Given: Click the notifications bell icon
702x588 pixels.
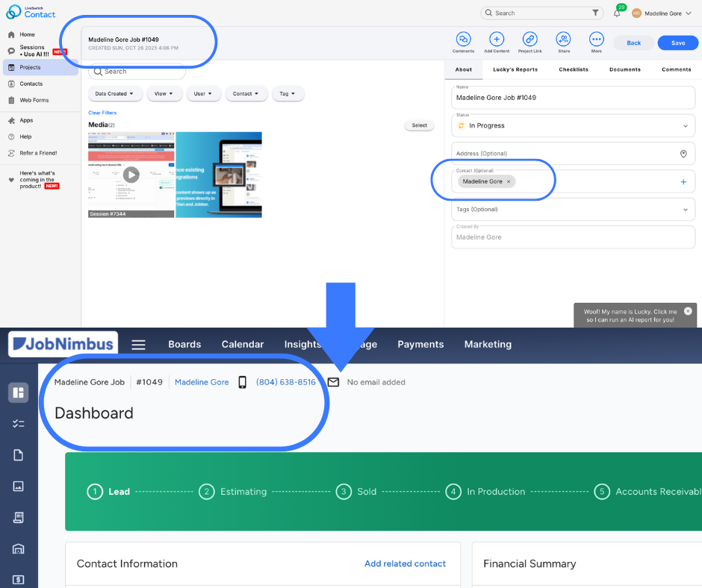Looking at the screenshot, I should (x=617, y=13).
